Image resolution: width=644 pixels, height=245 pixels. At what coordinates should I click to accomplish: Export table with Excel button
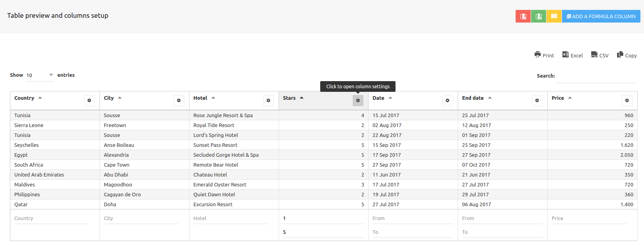[573, 55]
